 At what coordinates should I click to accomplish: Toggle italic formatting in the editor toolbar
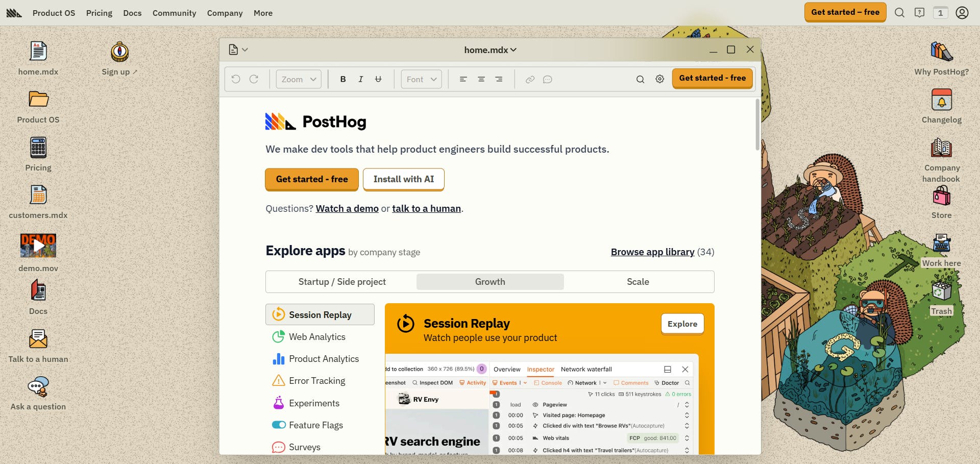[360, 79]
